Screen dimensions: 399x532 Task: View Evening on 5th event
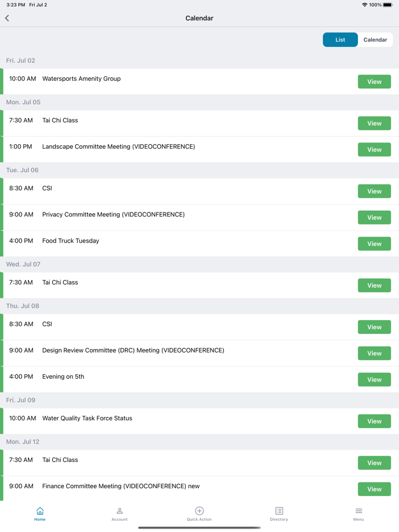pos(374,380)
